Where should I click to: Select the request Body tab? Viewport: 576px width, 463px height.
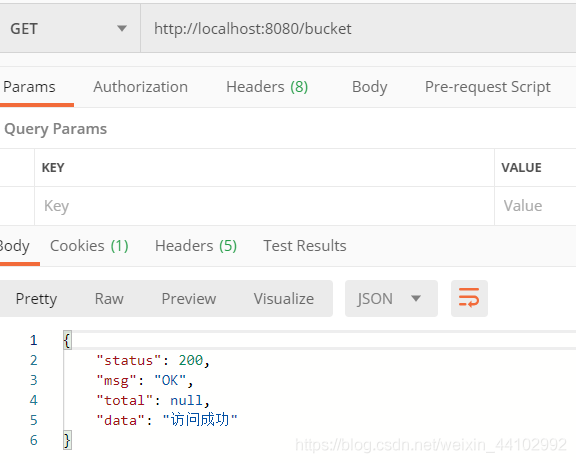[x=369, y=87]
